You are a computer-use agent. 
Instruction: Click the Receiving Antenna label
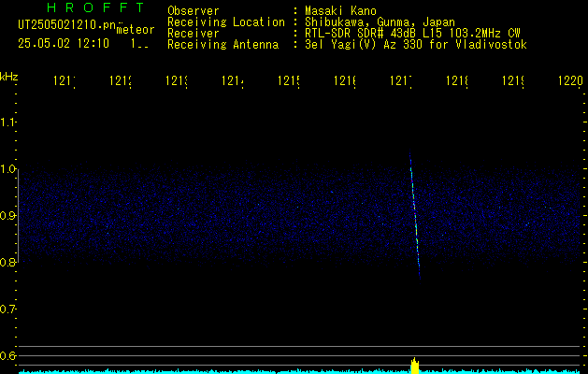pos(223,45)
